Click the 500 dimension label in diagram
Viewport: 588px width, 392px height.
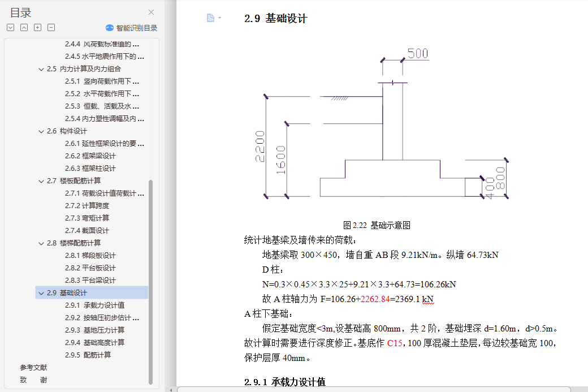click(418, 54)
